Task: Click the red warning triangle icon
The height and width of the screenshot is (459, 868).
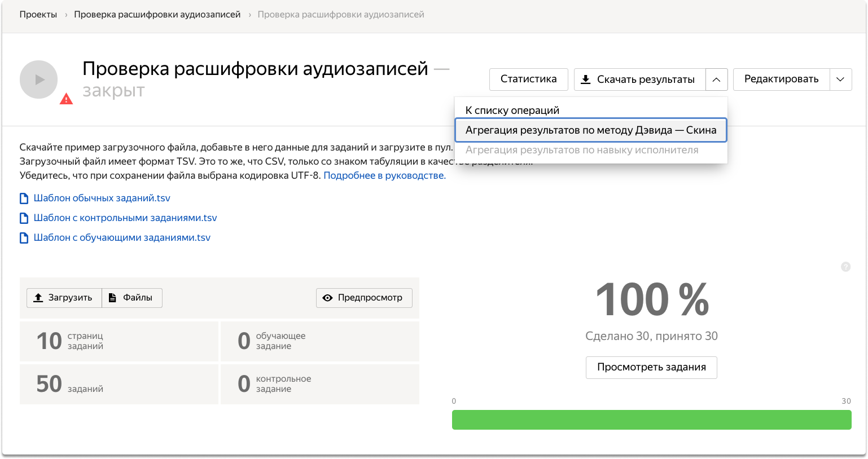Action: 67,99
